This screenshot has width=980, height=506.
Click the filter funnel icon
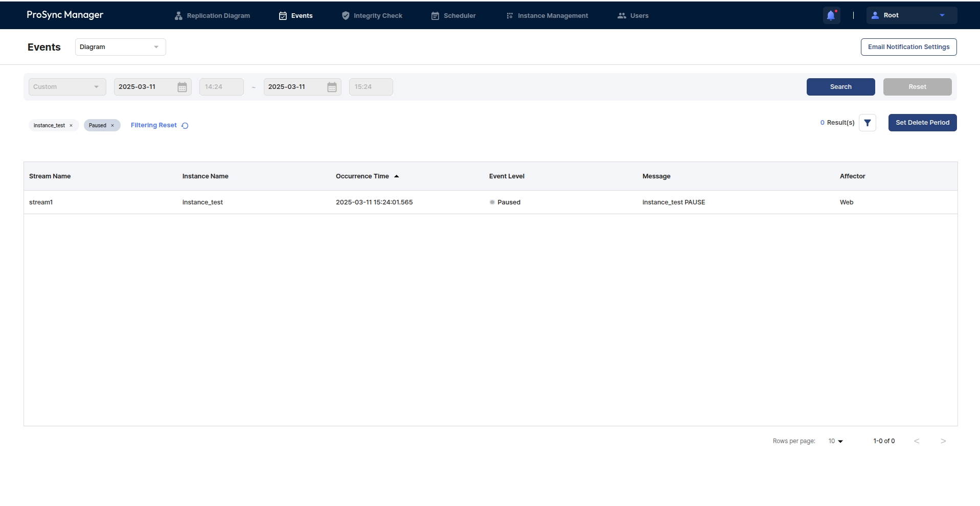point(867,123)
